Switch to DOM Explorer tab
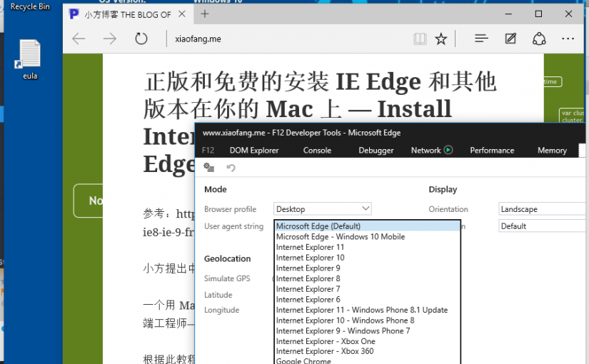589x364 pixels. (254, 151)
